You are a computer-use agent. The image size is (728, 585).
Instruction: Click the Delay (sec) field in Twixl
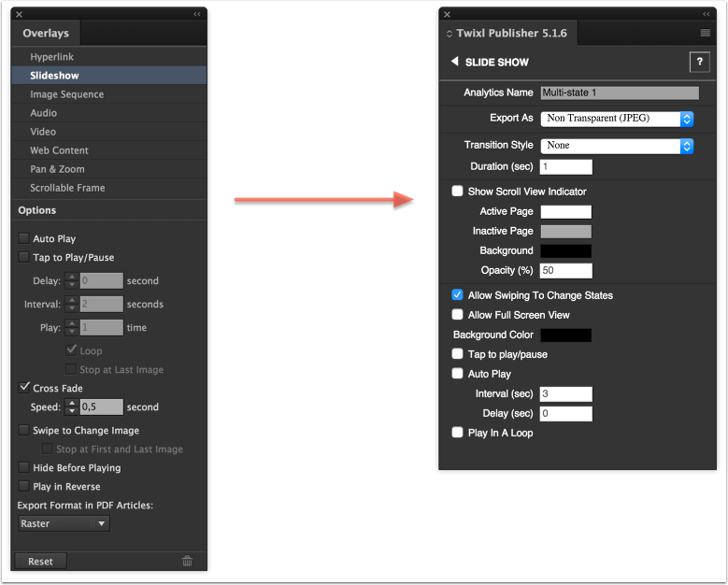pos(566,414)
